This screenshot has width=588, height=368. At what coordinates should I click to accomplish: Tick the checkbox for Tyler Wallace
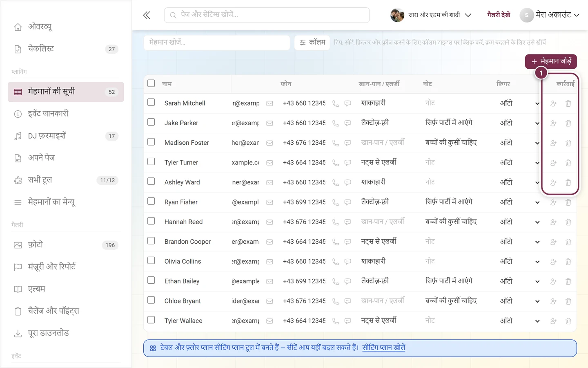151,320
